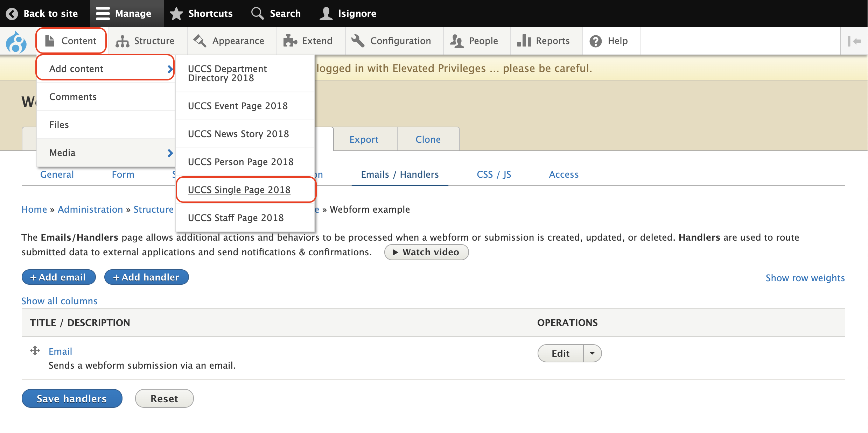868x433 pixels.
Task: Open Comments in the Content menu
Action: pyautogui.click(x=106, y=97)
